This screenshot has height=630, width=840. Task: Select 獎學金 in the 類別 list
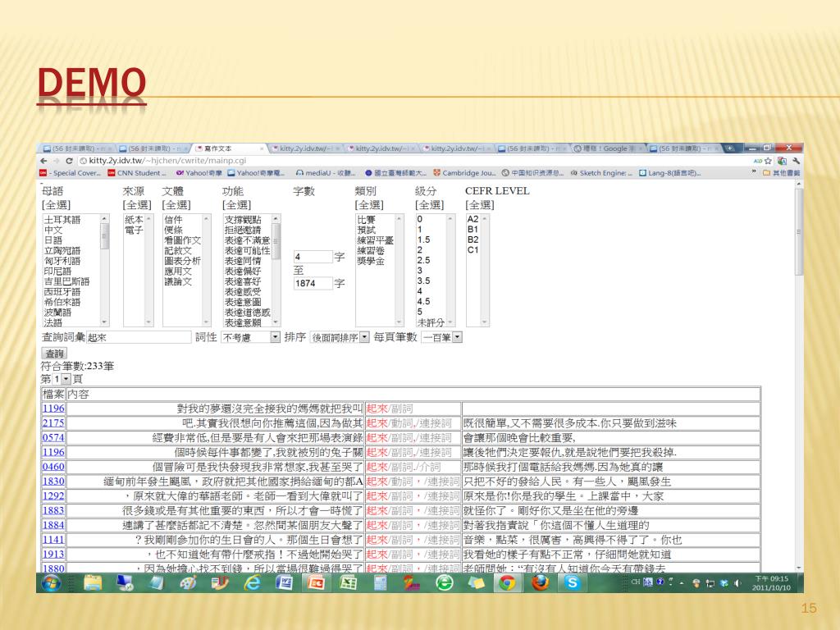(372, 261)
